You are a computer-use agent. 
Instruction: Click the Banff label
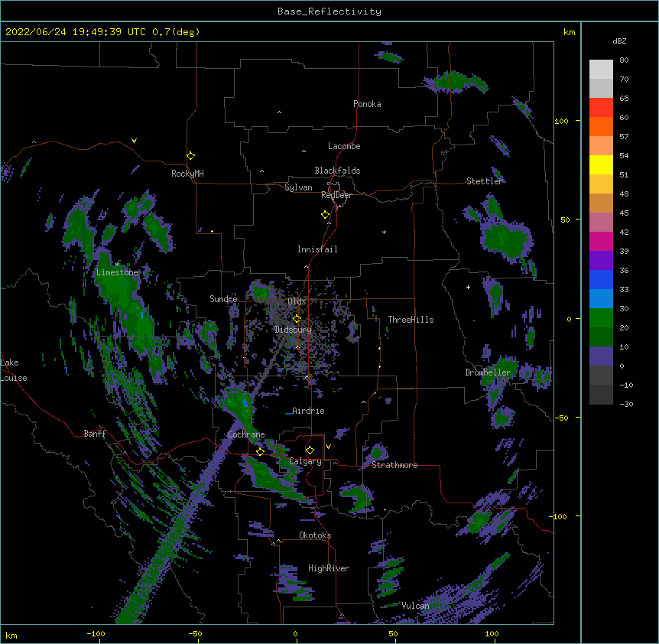[x=95, y=434]
